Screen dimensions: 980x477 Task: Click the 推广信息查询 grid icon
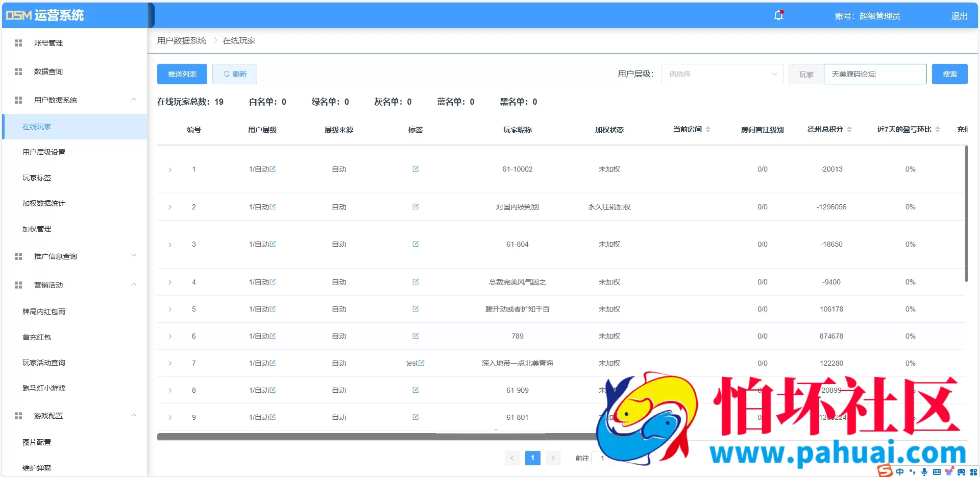18,256
